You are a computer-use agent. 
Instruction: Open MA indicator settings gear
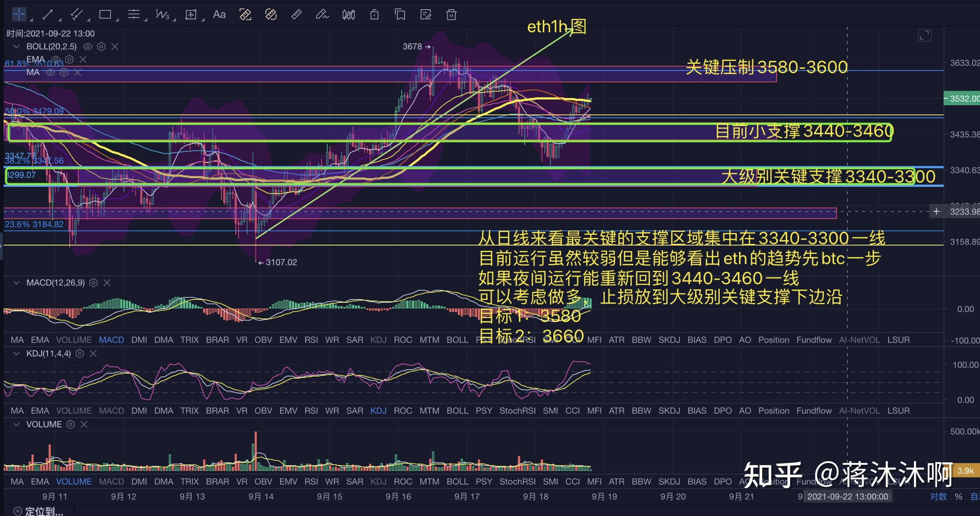pos(64,73)
